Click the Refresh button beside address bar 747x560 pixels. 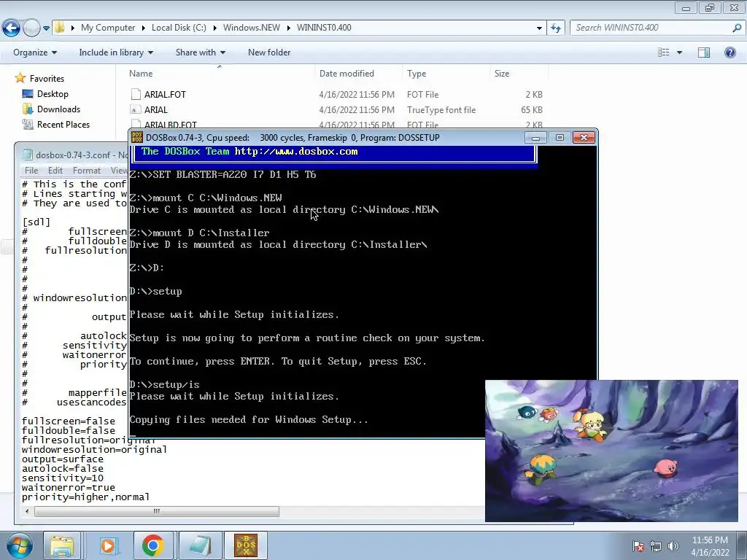(555, 28)
